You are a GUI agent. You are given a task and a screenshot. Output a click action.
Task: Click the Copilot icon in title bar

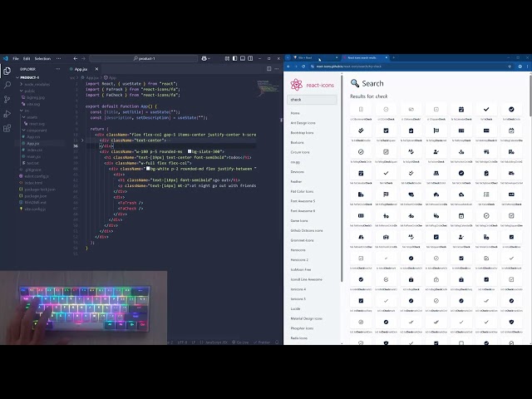coord(204,59)
